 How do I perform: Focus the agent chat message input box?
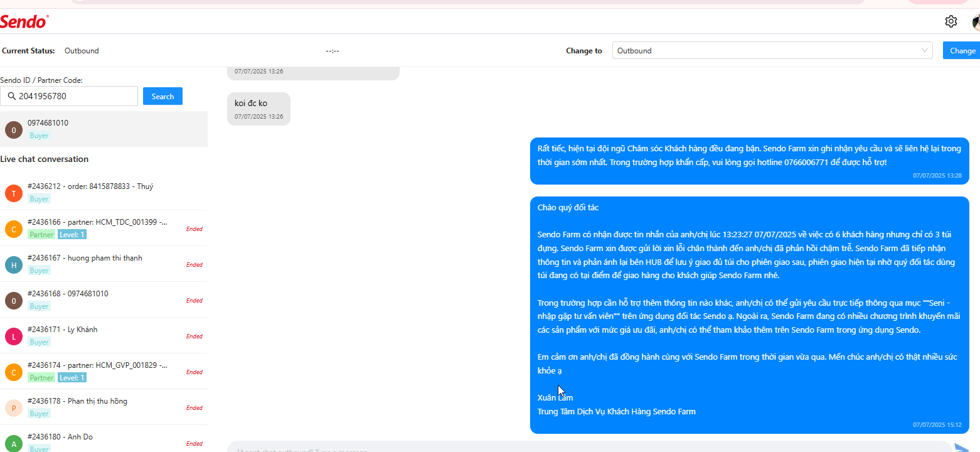tap(590, 448)
